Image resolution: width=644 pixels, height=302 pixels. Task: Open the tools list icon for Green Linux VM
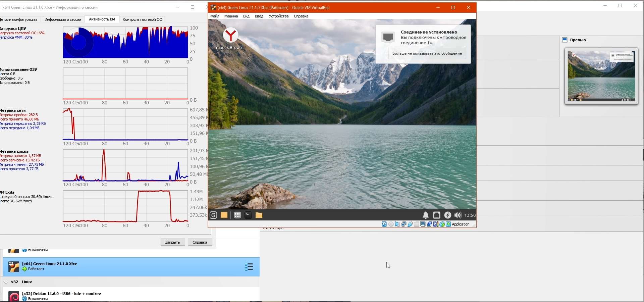pyautogui.click(x=249, y=267)
